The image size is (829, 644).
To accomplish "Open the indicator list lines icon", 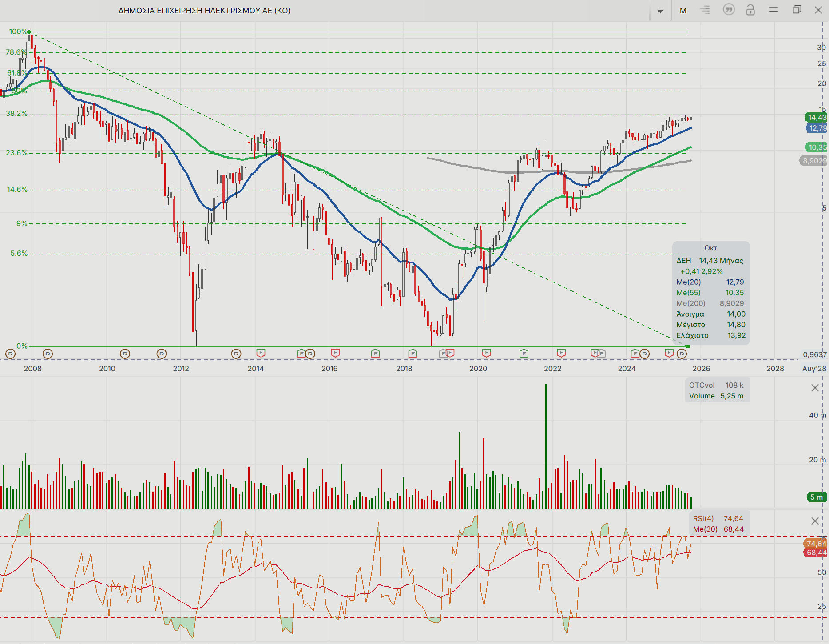I will pyautogui.click(x=705, y=10).
